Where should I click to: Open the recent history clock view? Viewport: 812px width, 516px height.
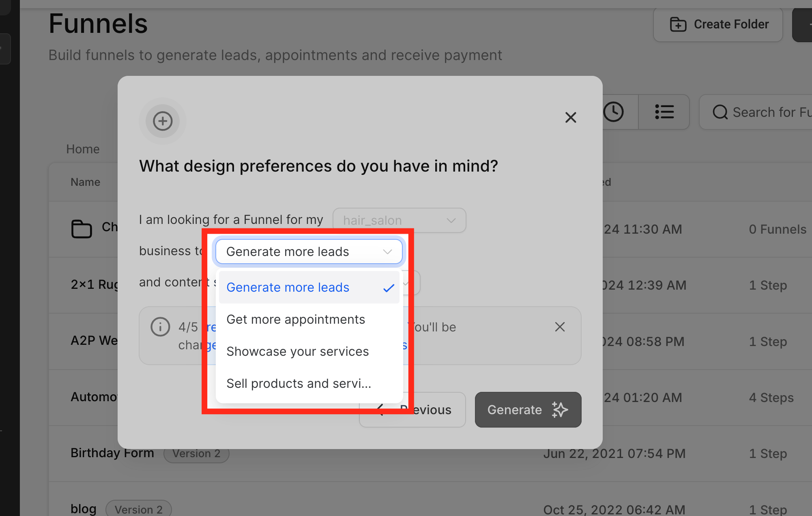613,112
